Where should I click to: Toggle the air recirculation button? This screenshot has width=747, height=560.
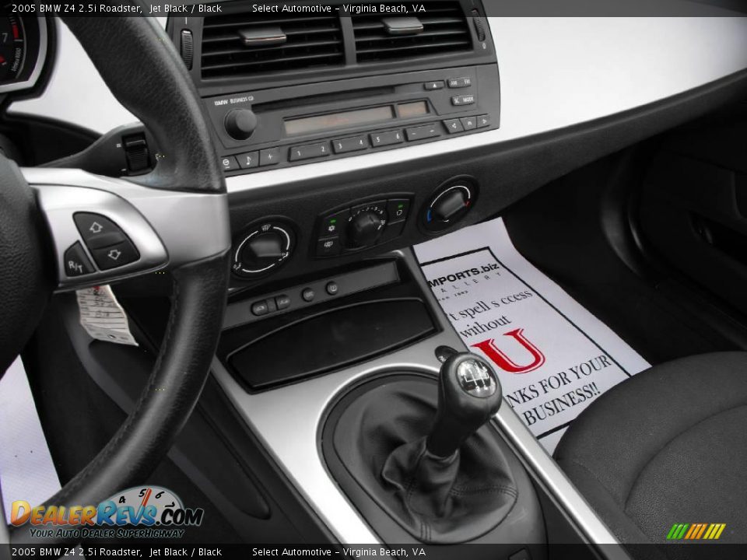coord(398,212)
